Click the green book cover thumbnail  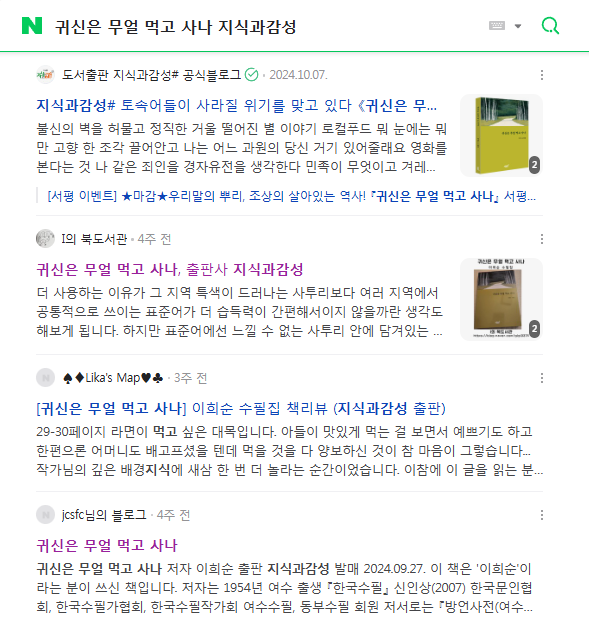pos(501,135)
